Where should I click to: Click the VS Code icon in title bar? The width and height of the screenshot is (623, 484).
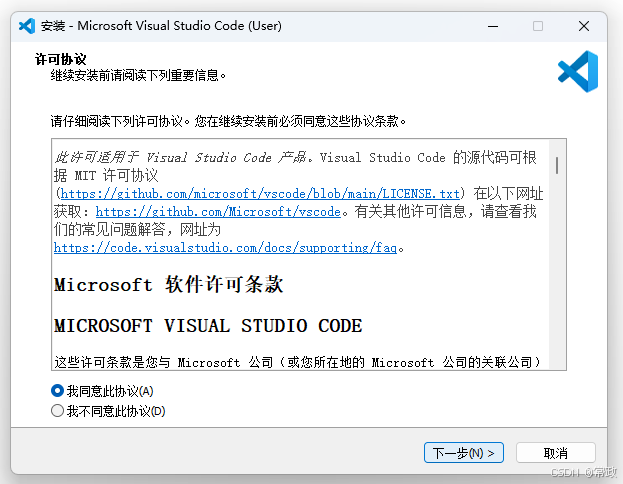click(27, 26)
